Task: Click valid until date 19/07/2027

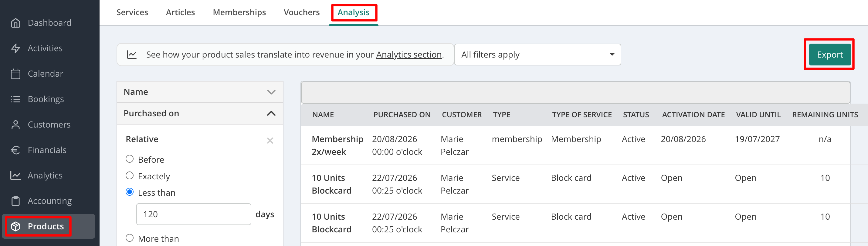Action: click(757, 139)
